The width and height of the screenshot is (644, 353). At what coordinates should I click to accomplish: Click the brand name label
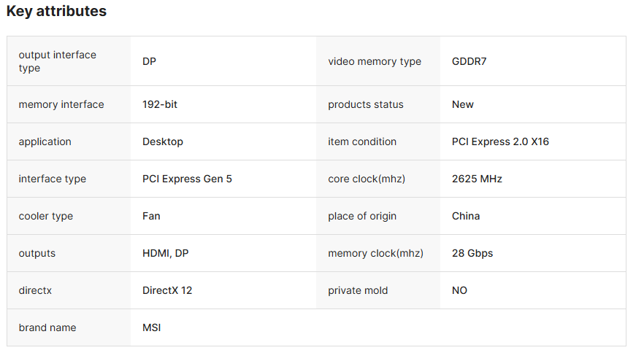[x=47, y=328]
